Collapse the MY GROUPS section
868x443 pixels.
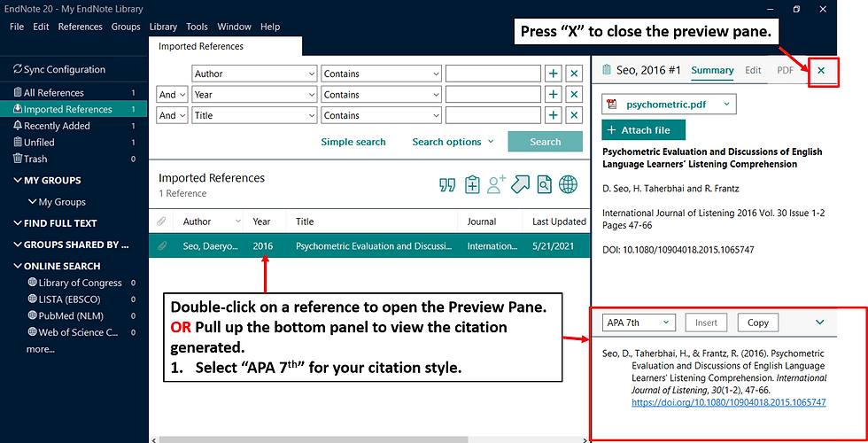18,180
